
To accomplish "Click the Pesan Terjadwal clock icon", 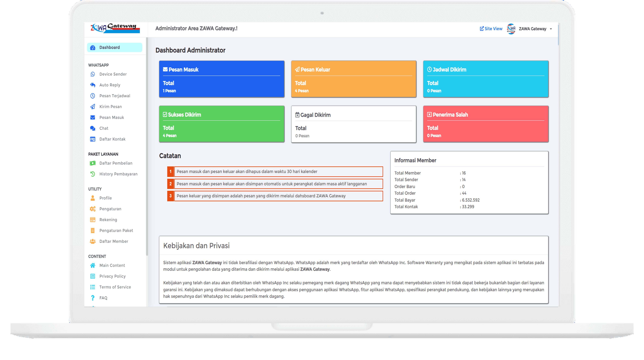I will tap(93, 96).
